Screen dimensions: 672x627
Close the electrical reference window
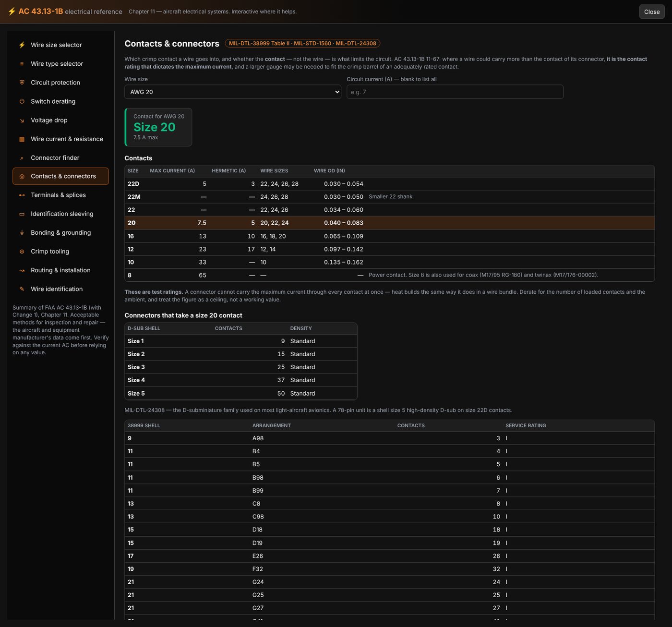pos(652,12)
